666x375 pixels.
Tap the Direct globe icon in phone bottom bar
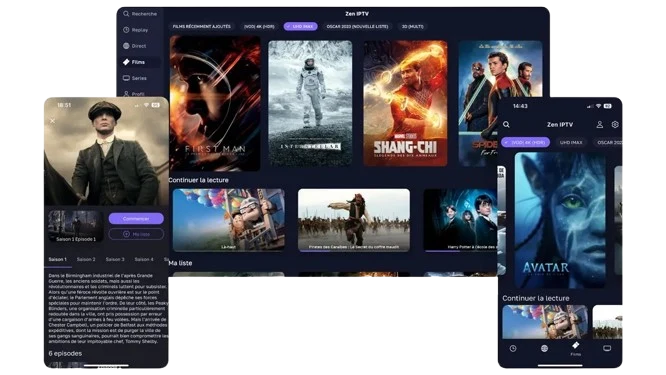(x=545, y=348)
